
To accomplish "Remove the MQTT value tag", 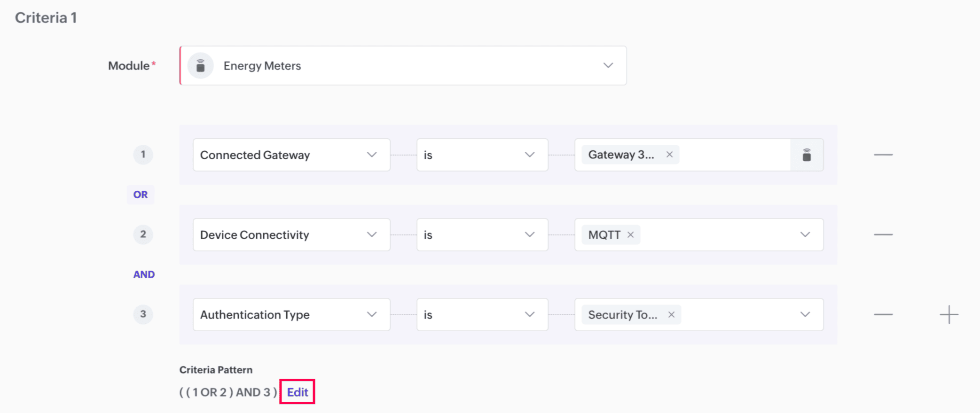I will pyautogui.click(x=631, y=234).
